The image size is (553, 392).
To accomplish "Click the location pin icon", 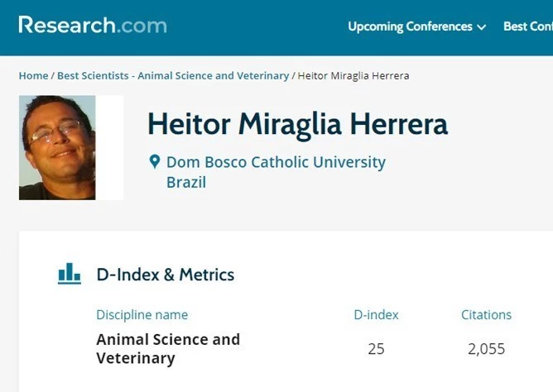I will coord(154,161).
